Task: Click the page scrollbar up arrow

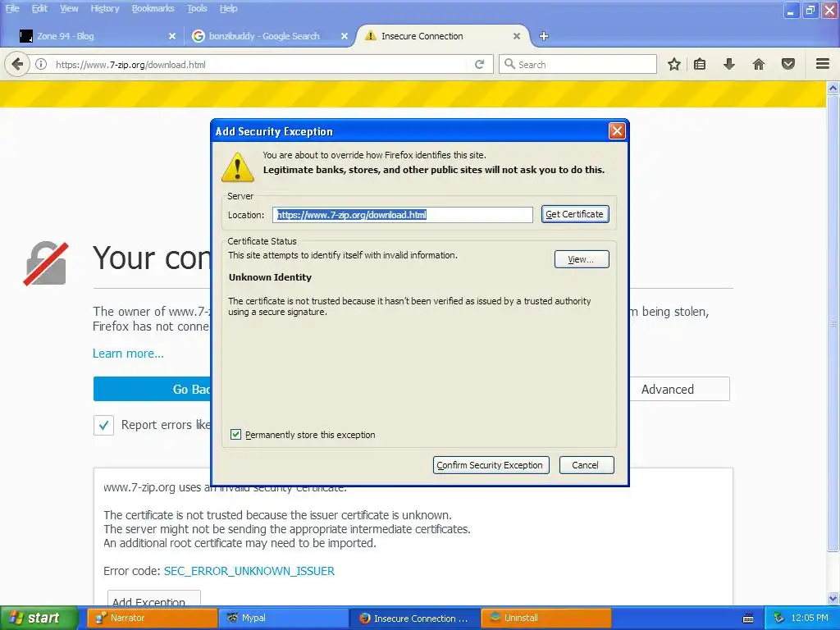Action: pos(833,88)
